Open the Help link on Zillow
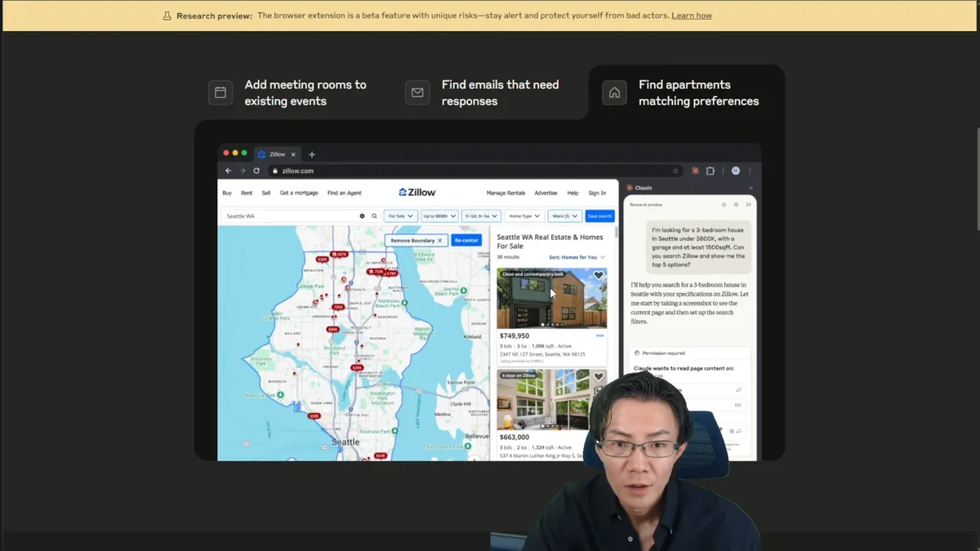The width and height of the screenshot is (980, 551). [x=572, y=193]
